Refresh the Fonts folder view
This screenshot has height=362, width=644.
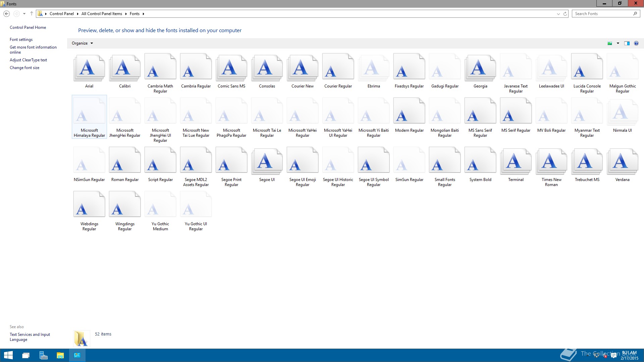pyautogui.click(x=565, y=14)
